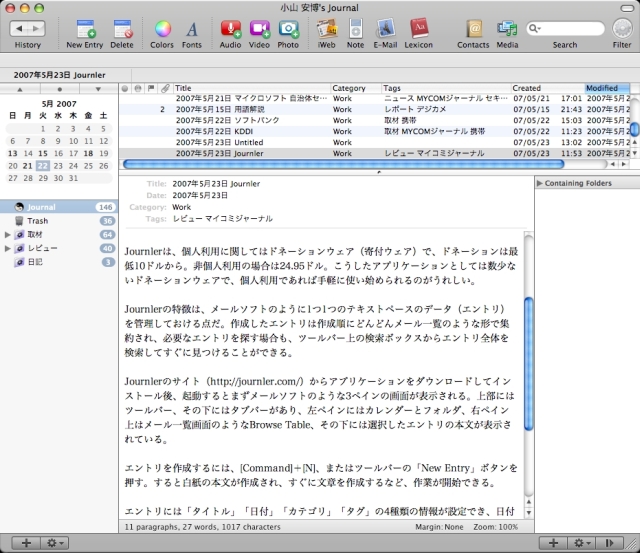Jump to today in calendar

tap(60, 89)
